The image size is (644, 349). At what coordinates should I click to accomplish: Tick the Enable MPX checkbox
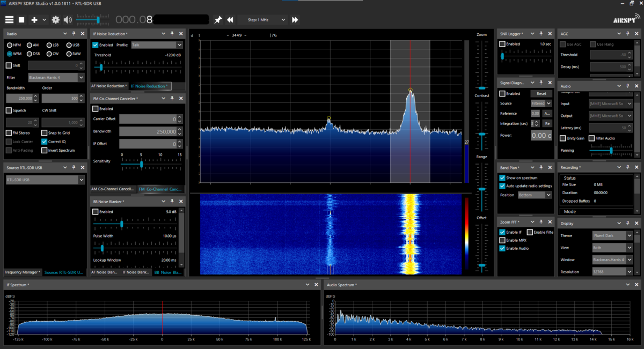coord(502,240)
